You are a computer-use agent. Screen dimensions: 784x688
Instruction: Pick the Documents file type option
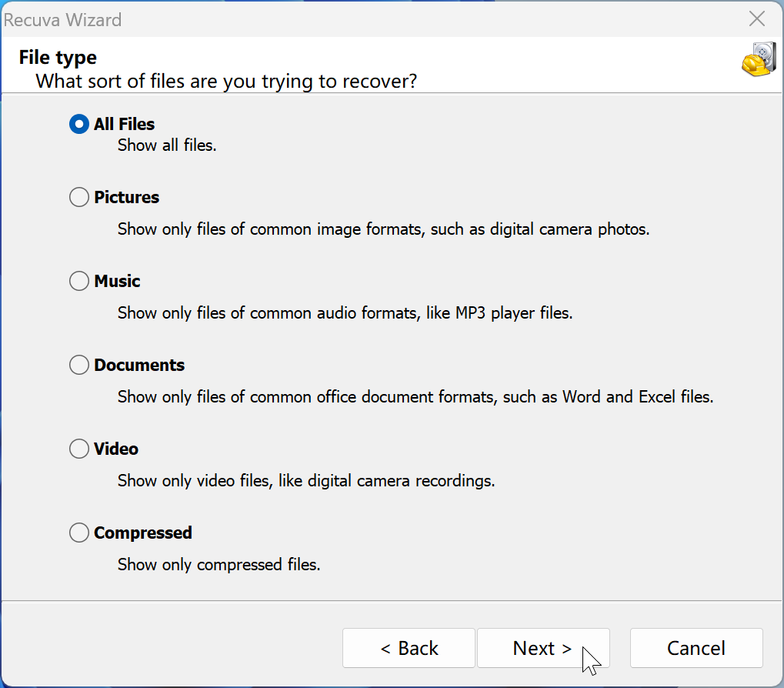[x=79, y=366]
